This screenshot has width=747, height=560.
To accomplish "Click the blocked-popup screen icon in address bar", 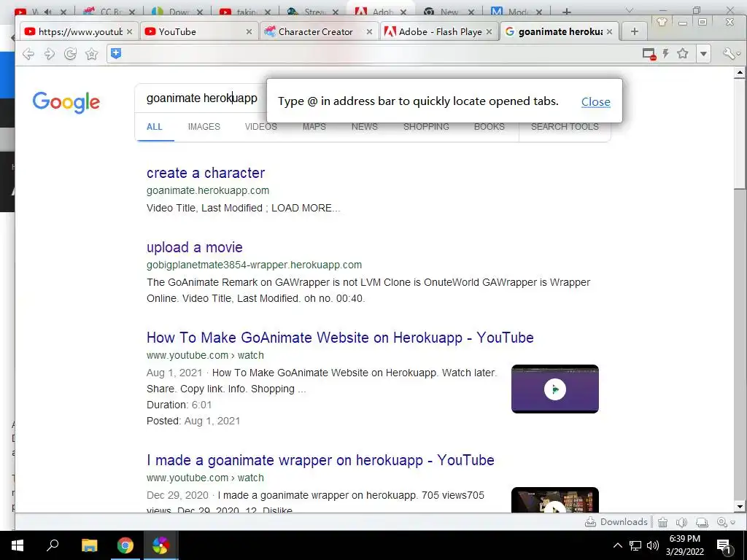I will [x=649, y=54].
